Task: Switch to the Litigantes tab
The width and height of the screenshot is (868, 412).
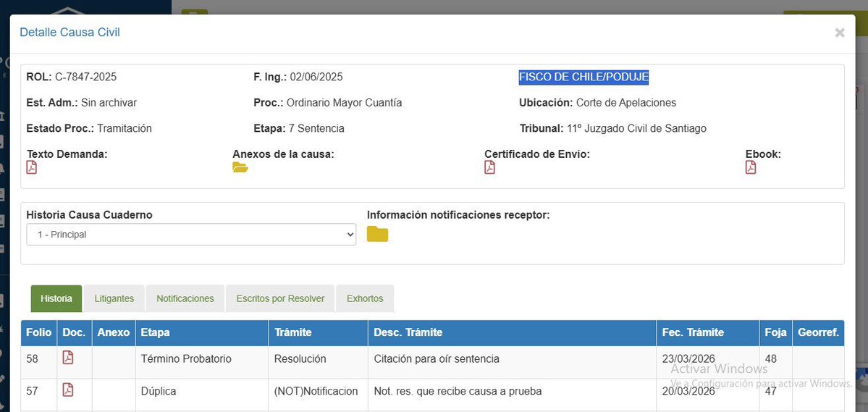Action: (x=114, y=298)
